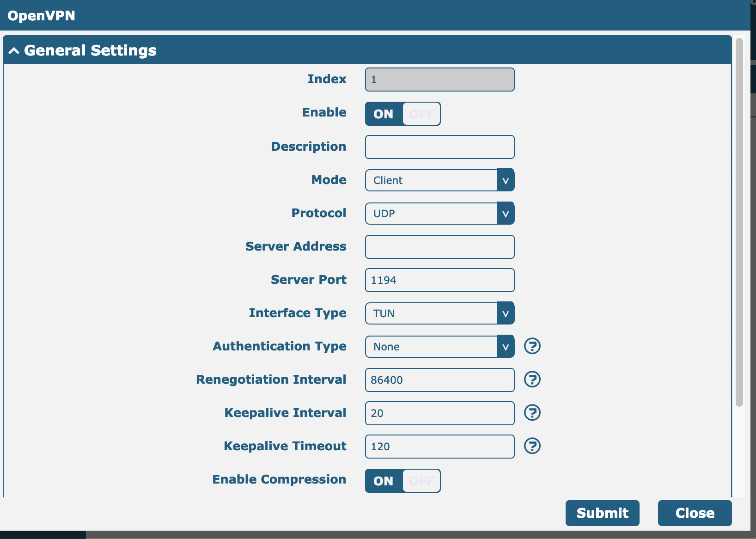Open the Protocol dropdown

click(439, 213)
